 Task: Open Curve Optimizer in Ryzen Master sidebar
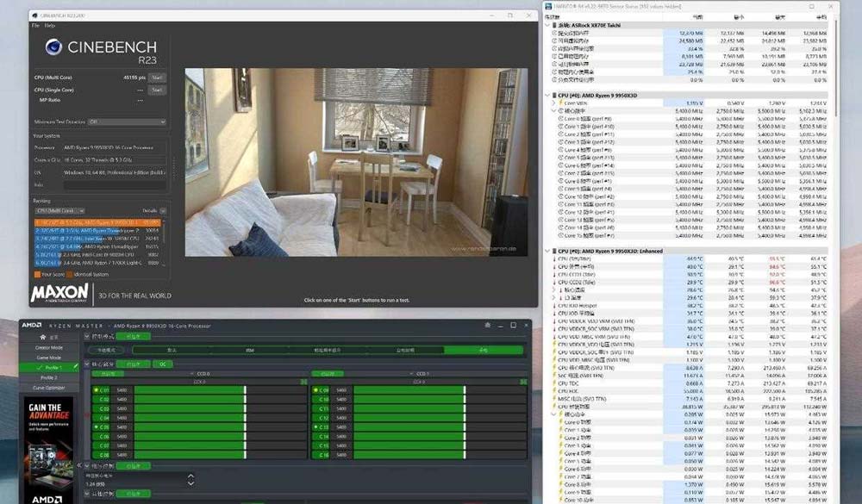pos(49,388)
